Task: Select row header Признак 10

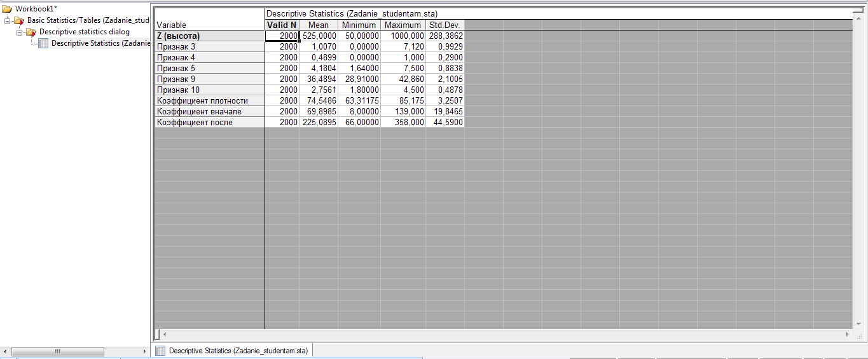Action: point(210,90)
